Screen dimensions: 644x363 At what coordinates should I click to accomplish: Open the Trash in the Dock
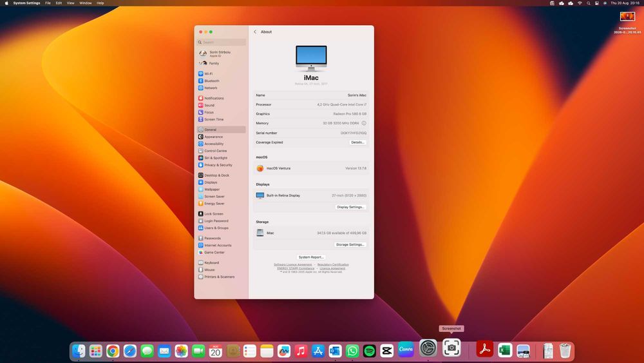(x=565, y=351)
